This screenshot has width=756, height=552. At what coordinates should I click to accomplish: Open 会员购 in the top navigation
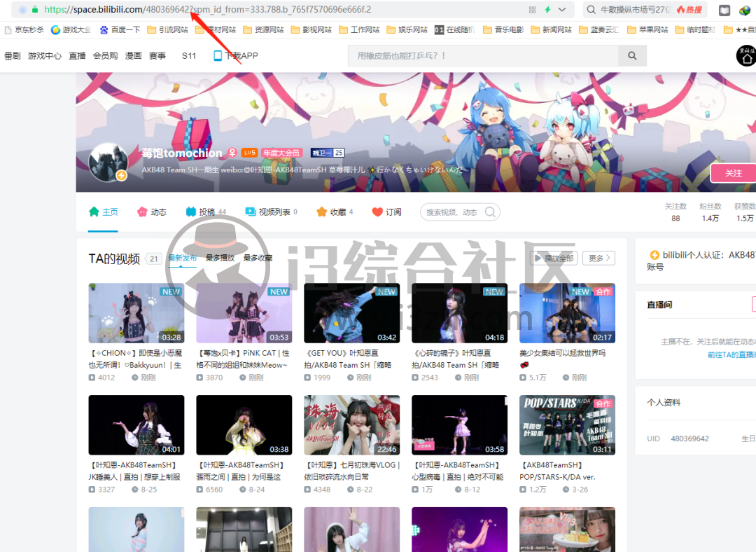[105, 56]
